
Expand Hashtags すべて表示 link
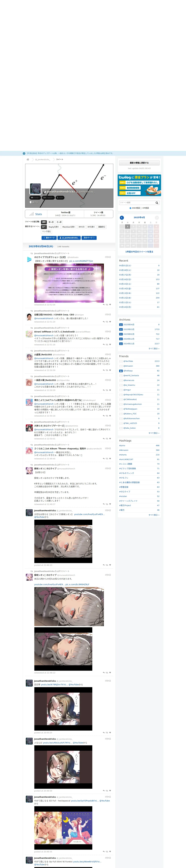[154, 515]
